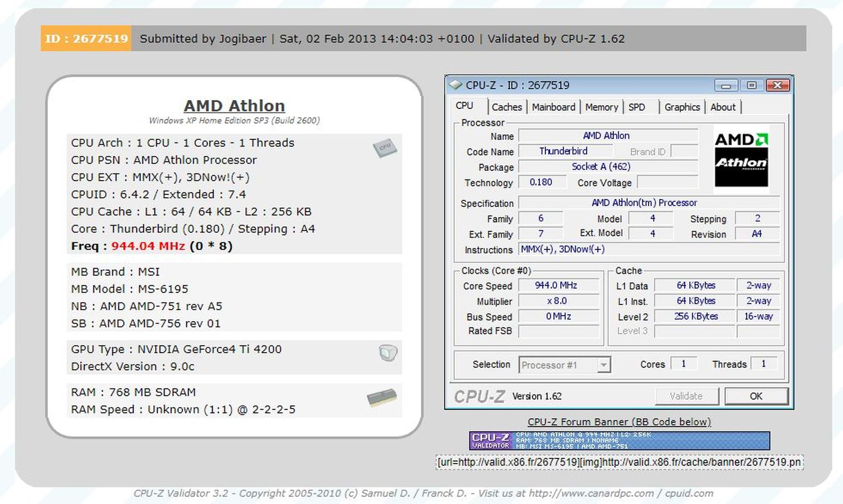The width and height of the screenshot is (843, 504).
Task: Click the Level 2 cache value 256 KBytes
Action: coord(695,316)
